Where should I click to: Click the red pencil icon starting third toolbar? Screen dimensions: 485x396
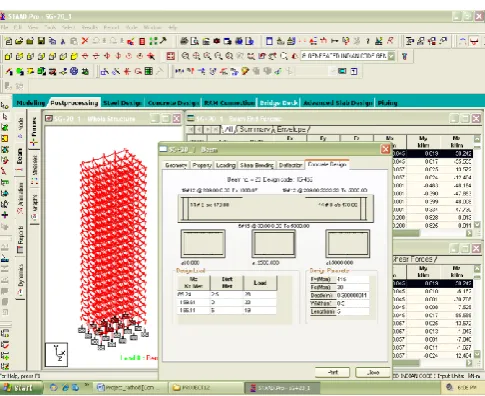pos(9,71)
